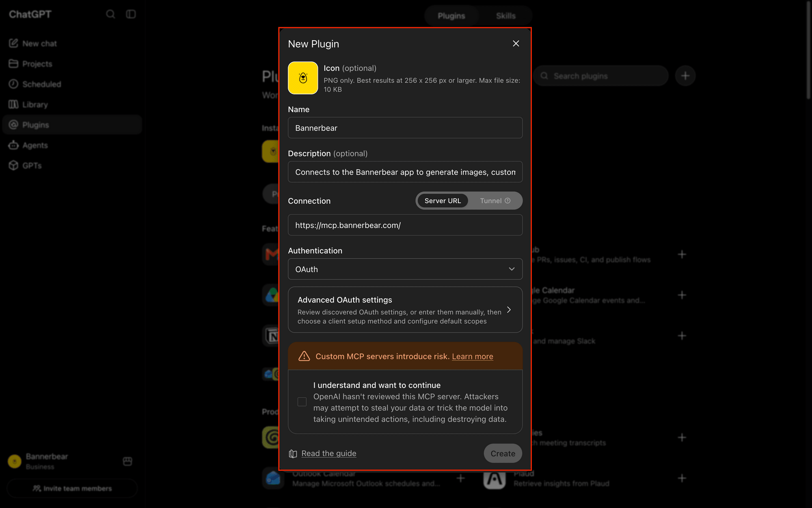Screen dimensions: 812x508
Task: Start a New chat
Action: point(72,43)
